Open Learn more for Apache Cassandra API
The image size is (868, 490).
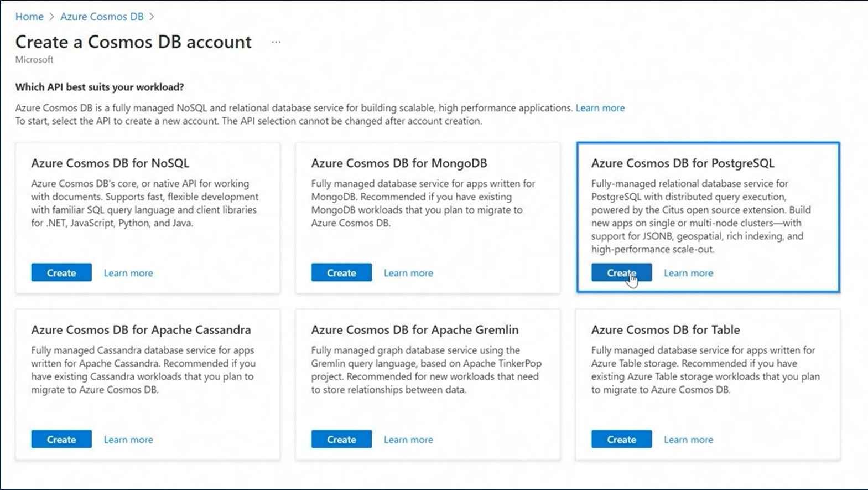(x=128, y=440)
